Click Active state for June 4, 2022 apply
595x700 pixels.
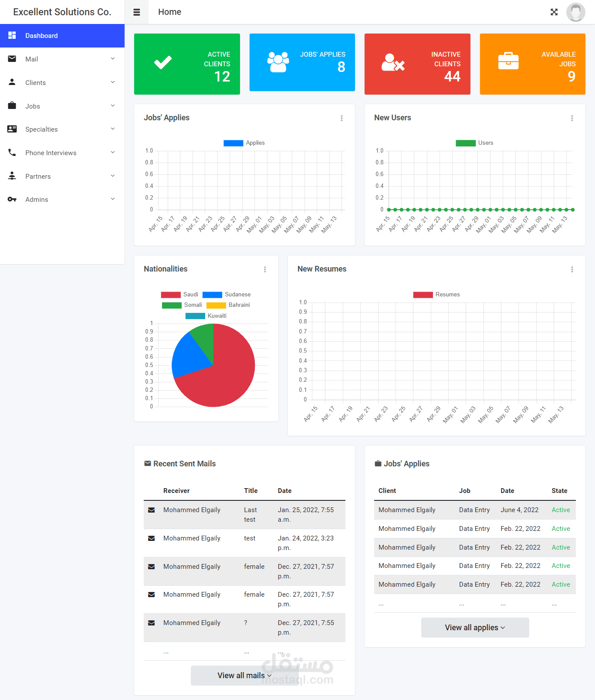pyautogui.click(x=561, y=510)
